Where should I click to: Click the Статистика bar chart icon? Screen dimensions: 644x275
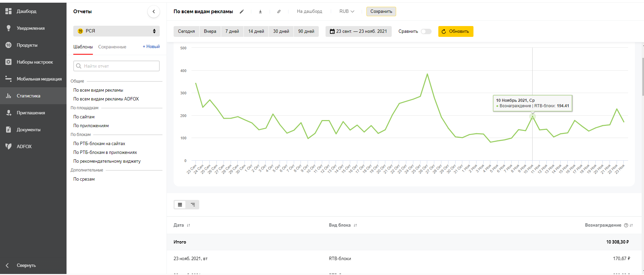8,96
